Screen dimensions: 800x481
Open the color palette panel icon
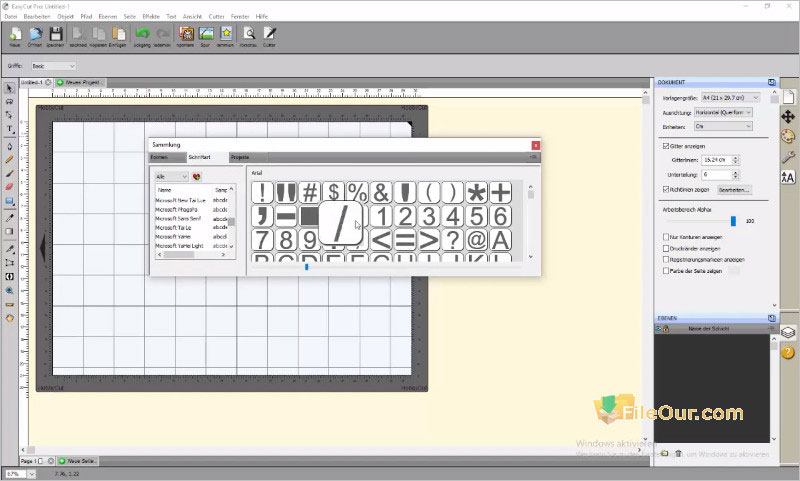tap(788, 136)
